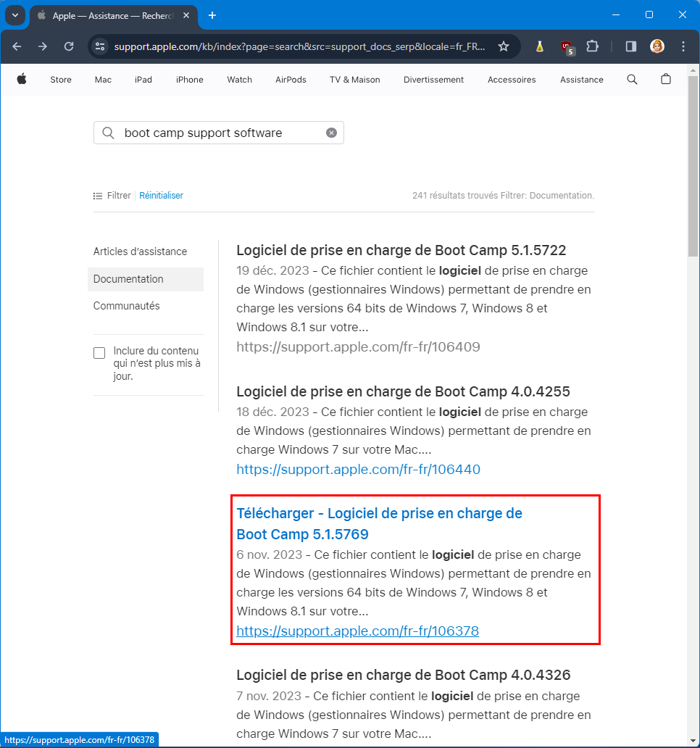Screen dimensions: 700x748
Task: Open the uBlock Origin extension icon
Action: point(567,47)
